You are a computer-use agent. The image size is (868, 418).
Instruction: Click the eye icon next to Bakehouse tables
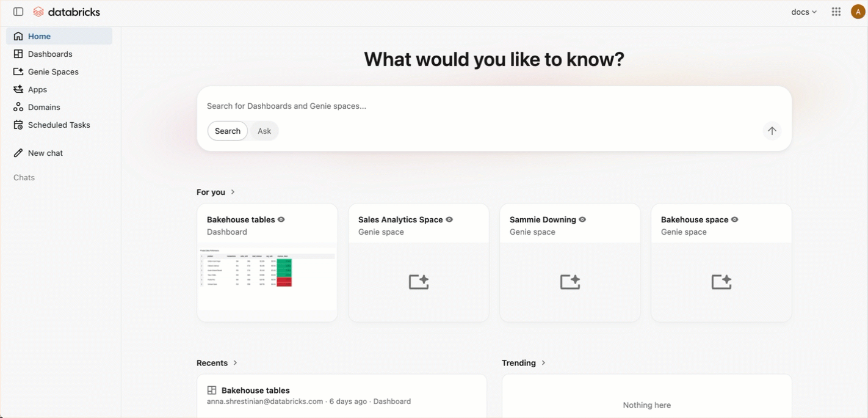pos(281,219)
